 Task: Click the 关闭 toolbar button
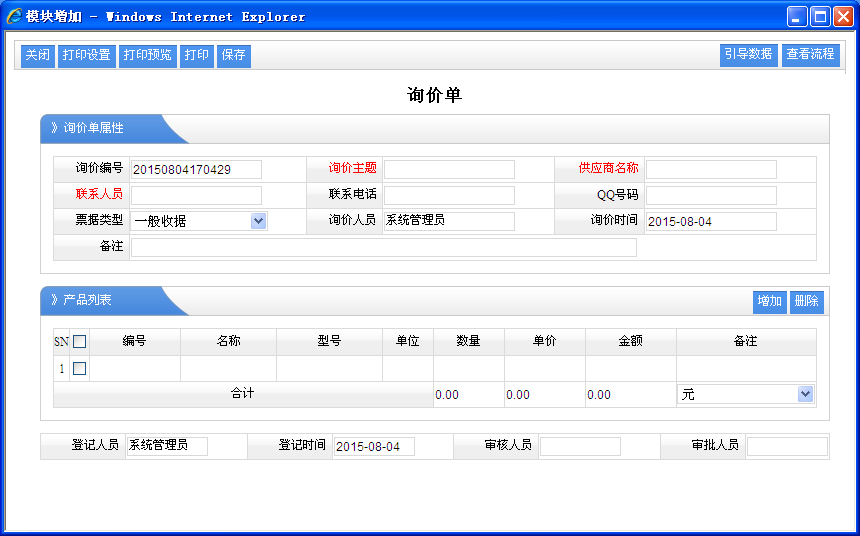pyautogui.click(x=38, y=56)
